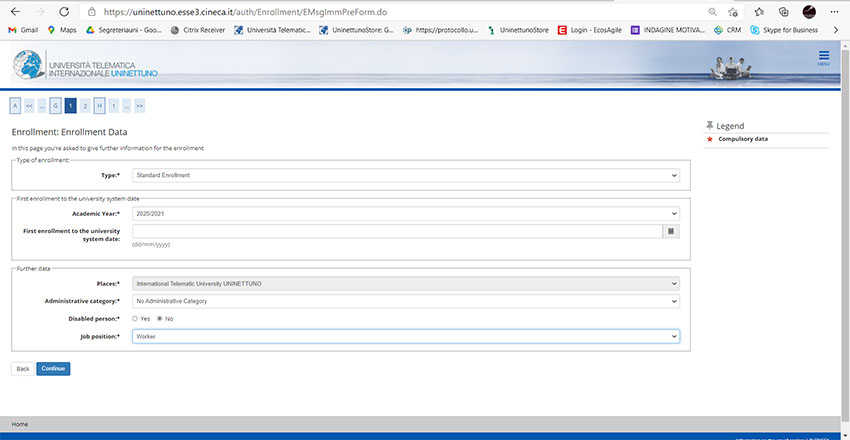Open the Maps bookmark

point(61,30)
